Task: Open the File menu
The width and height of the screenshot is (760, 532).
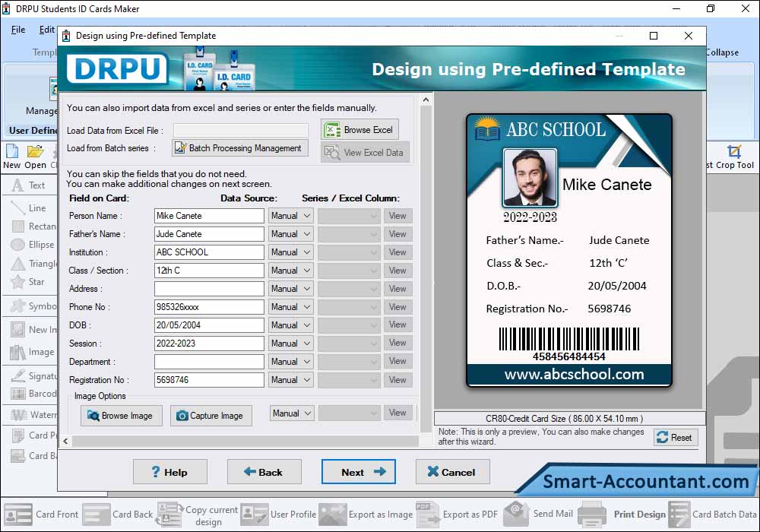Action: click(x=18, y=30)
